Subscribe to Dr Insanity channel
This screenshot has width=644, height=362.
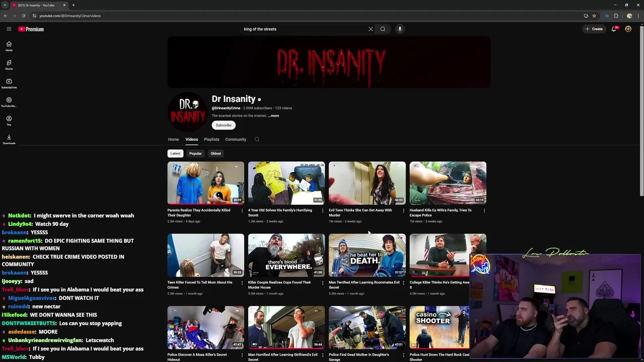click(223, 125)
